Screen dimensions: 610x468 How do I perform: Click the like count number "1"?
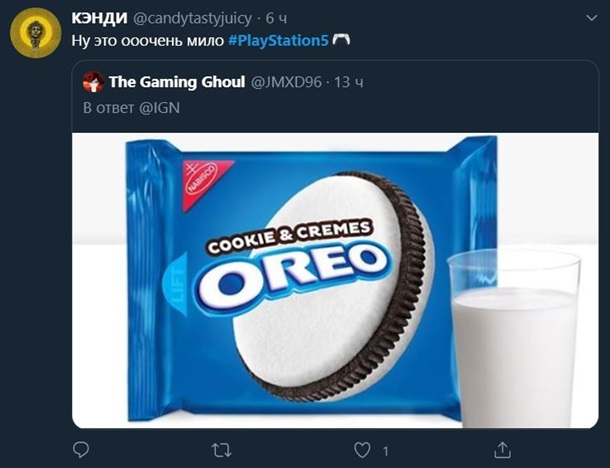point(385,450)
